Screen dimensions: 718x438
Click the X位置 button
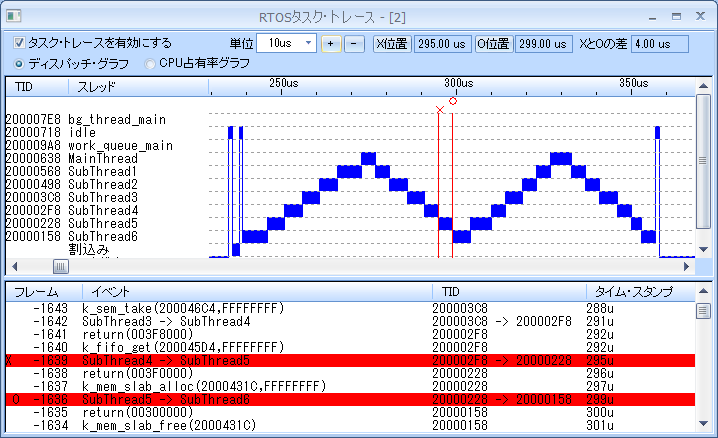[x=391, y=44]
